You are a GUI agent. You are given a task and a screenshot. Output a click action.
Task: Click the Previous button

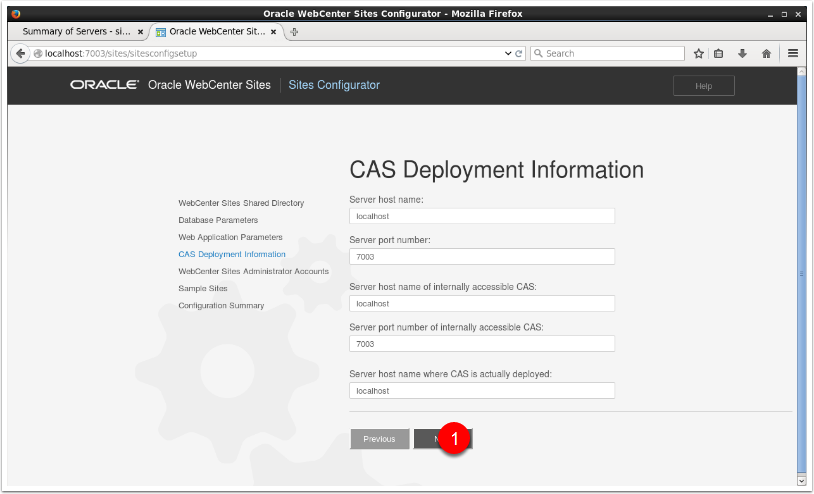click(x=379, y=439)
